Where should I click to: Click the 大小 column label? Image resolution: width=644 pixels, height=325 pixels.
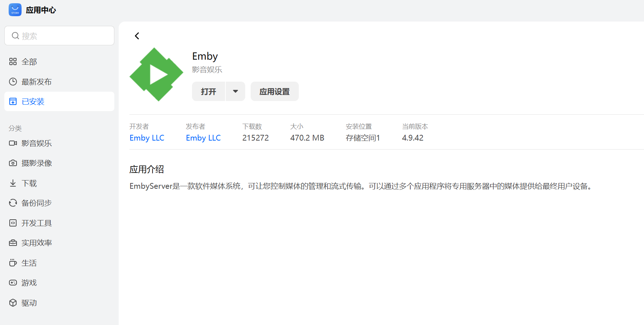coord(297,127)
